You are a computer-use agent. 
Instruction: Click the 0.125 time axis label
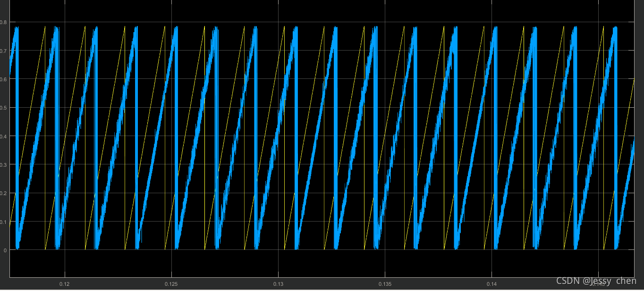click(171, 284)
